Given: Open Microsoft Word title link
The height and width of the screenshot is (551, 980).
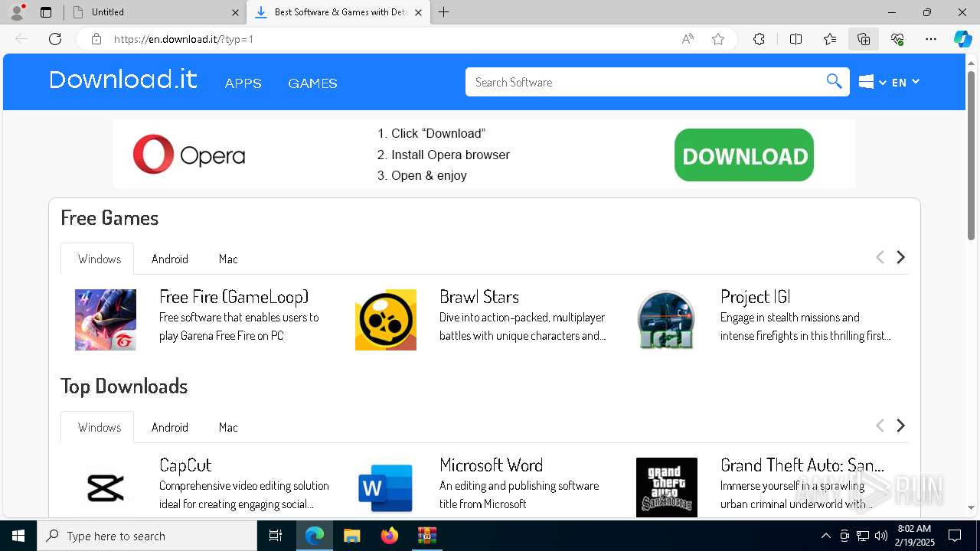Looking at the screenshot, I should pyautogui.click(x=492, y=465).
